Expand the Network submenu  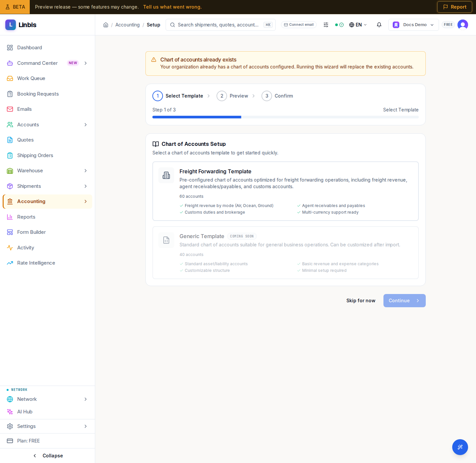86,399
